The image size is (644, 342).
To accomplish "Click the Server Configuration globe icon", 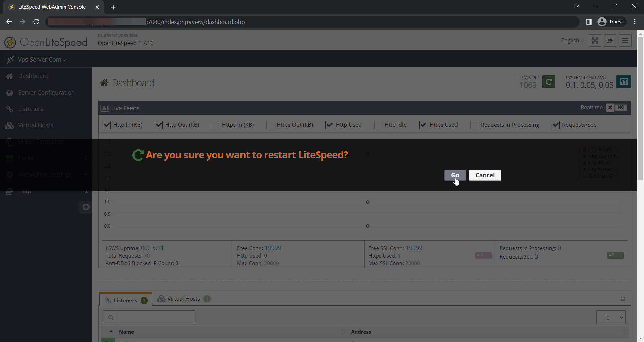I will click(10, 93).
